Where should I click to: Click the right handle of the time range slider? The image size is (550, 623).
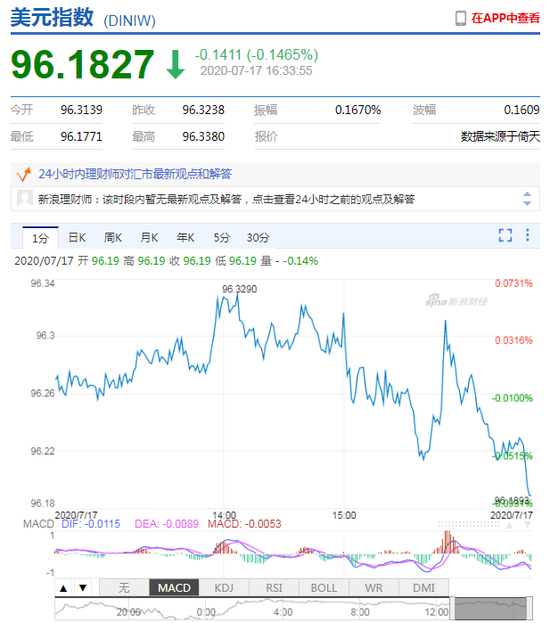[x=530, y=608]
